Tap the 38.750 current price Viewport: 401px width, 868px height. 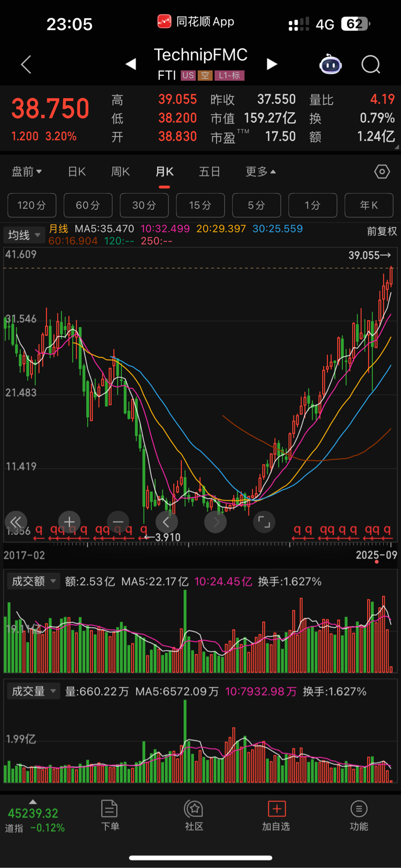click(x=51, y=109)
